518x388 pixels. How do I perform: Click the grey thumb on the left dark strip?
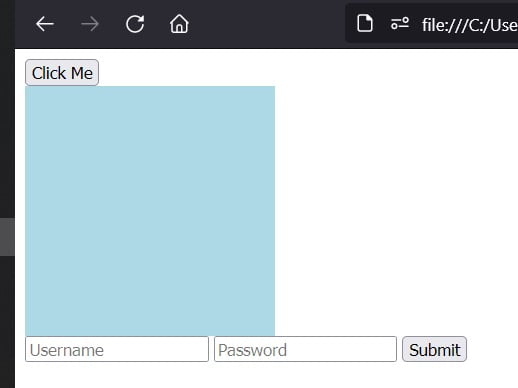click(7, 237)
